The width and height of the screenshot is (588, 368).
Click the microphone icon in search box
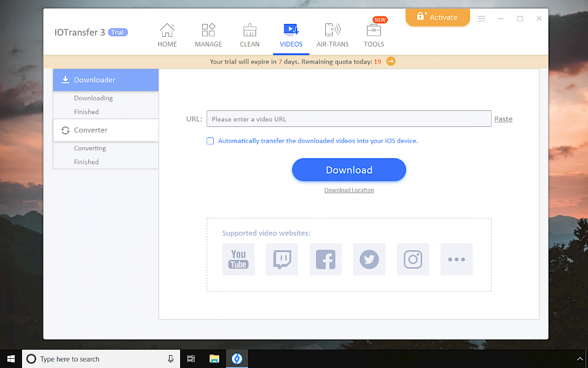pos(171,359)
